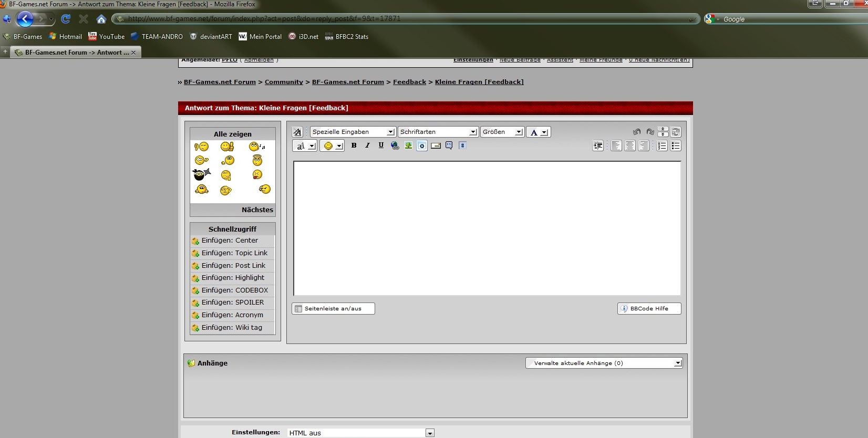Screen dimensions: 868x438
Task: Click the remove formatting icon
Action: pos(297,132)
